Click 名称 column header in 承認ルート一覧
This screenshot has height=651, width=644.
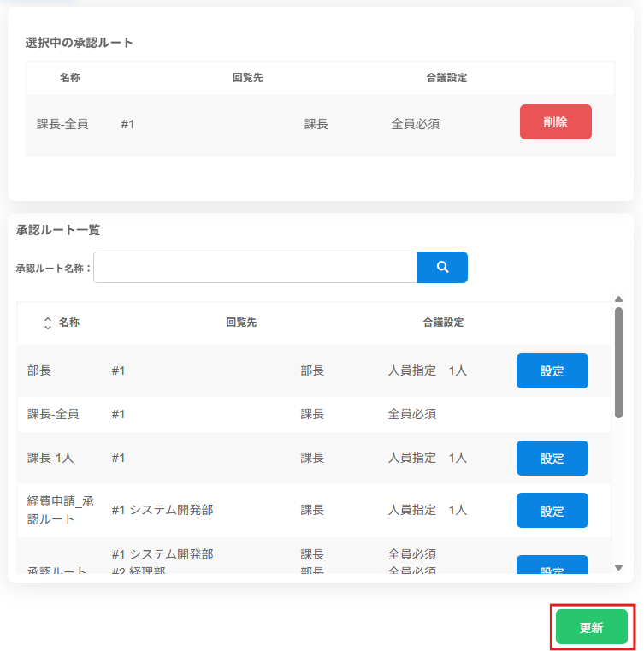coord(69,323)
